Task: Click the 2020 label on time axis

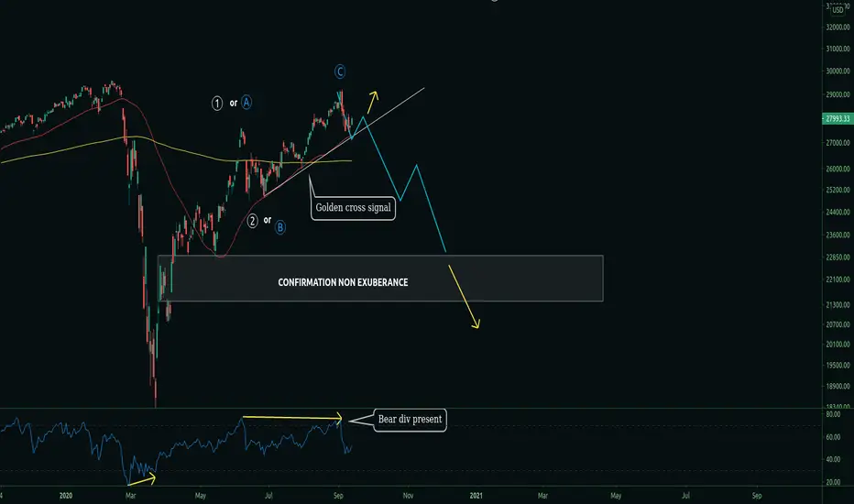Action: pos(65,496)
